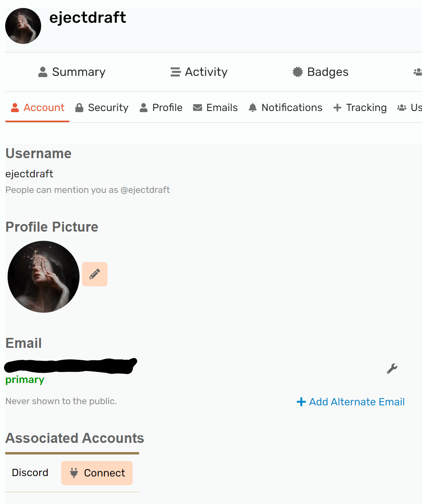
Task: Click the lock icon for Security
Action: point(80,108)
